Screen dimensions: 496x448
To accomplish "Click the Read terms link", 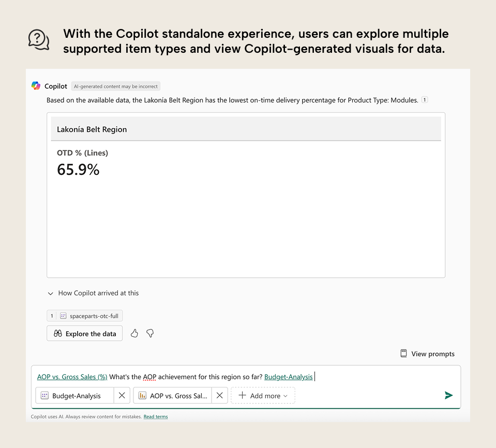I will point(155,416).
